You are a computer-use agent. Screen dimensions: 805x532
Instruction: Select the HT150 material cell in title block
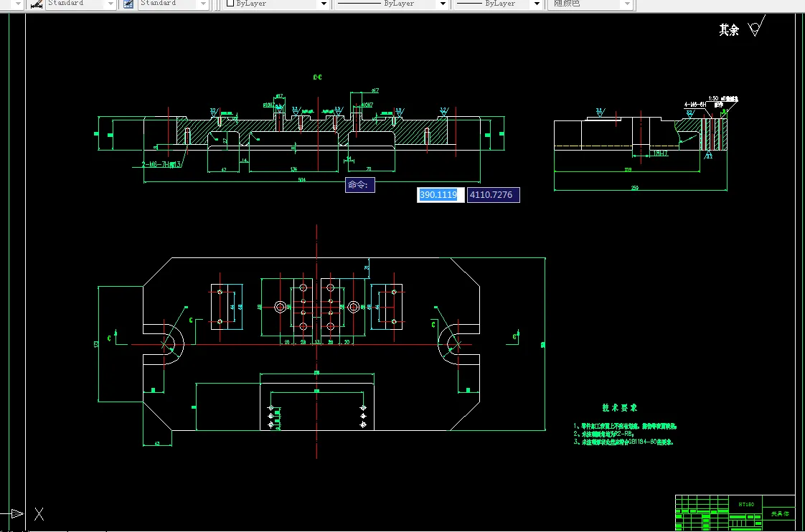point(746,504)
